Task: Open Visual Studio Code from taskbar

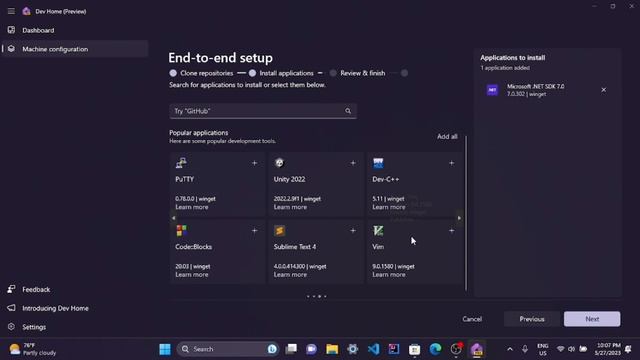Action: (x=373, y=349)
